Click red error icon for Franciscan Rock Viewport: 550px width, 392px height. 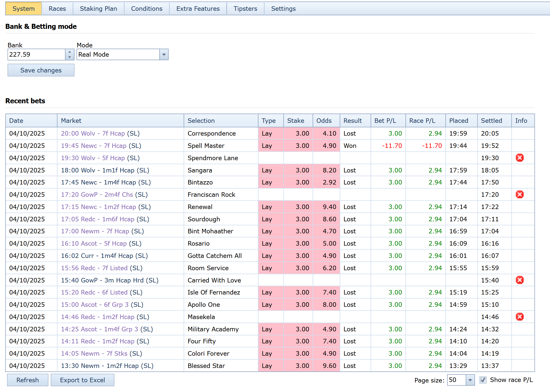pos(519,194)
